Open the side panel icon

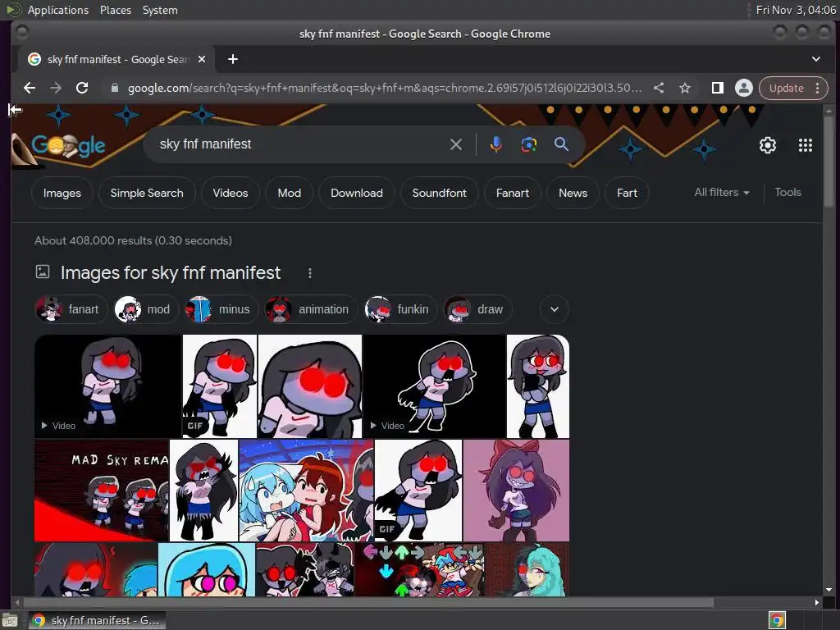click(717, 88)
